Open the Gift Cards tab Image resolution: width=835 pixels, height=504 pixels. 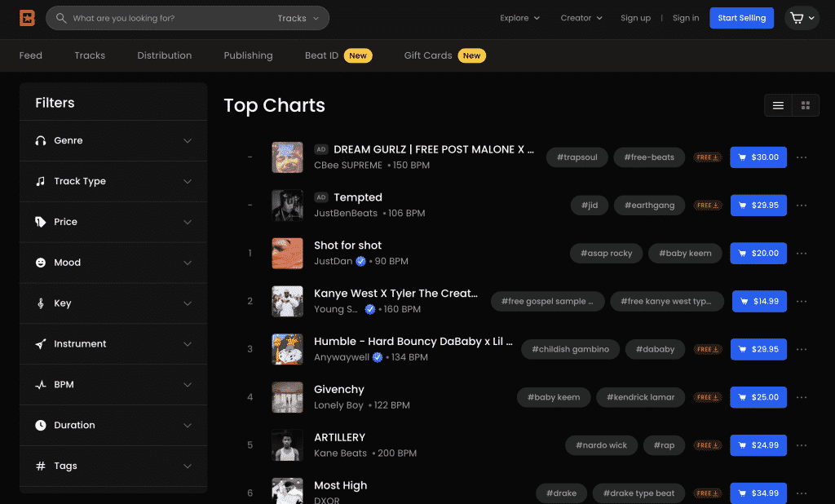click(428, 55)
